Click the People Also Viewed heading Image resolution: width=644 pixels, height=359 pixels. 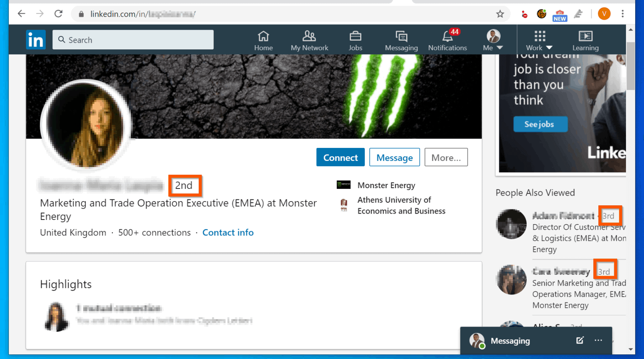pyautogui.click(x=535, y=193)
